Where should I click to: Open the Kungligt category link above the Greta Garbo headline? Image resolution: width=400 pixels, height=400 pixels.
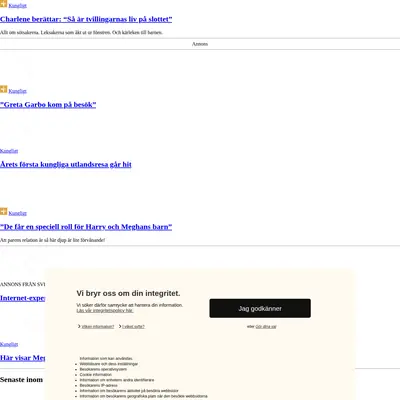click(17, 91)
